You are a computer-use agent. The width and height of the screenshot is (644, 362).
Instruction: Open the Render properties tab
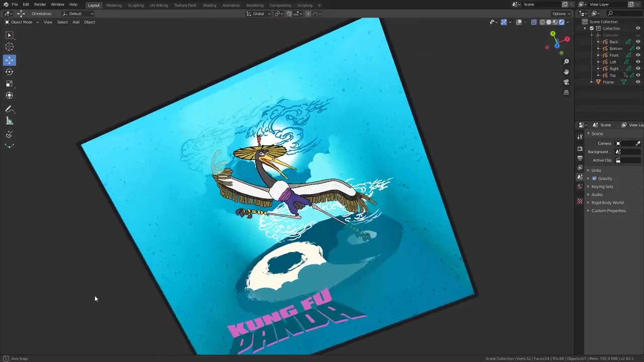(580, 149)
